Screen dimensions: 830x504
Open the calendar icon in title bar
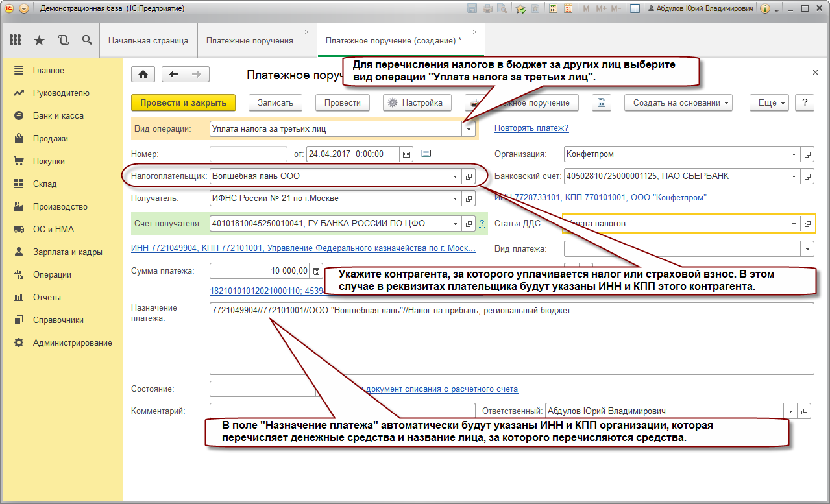click(568, 9)
